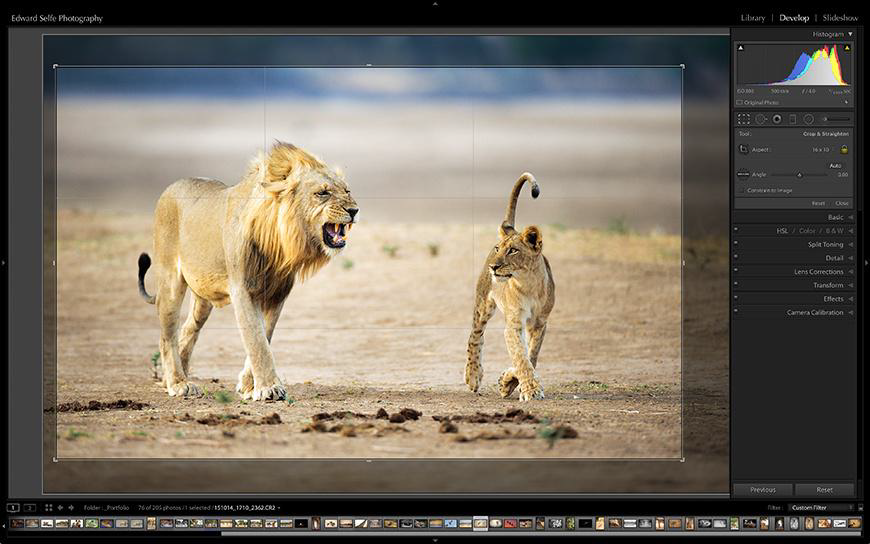
Task: Click the Straighten angle tool icon
Action: point(743,174)
